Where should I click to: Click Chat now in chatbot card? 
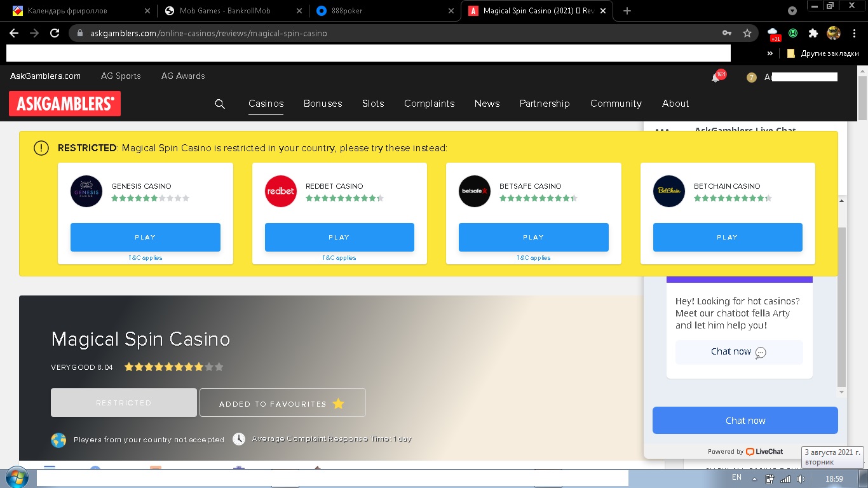point(739,352)
